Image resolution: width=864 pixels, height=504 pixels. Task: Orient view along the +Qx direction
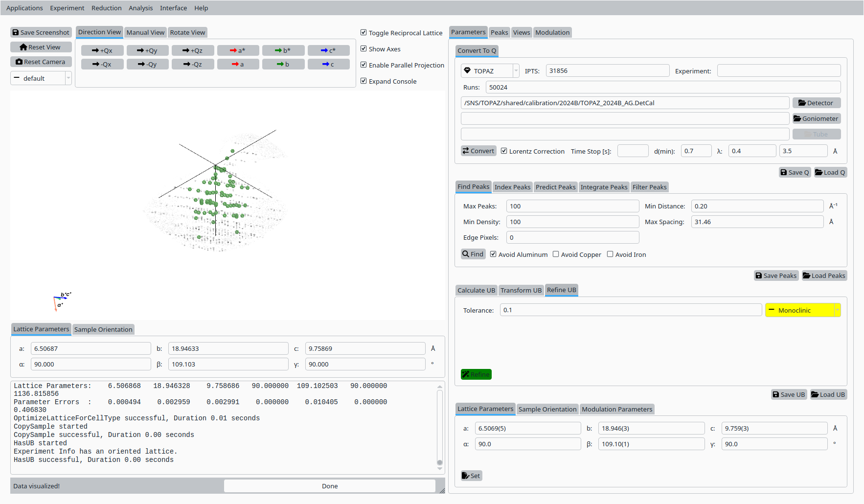pos(102,50)
